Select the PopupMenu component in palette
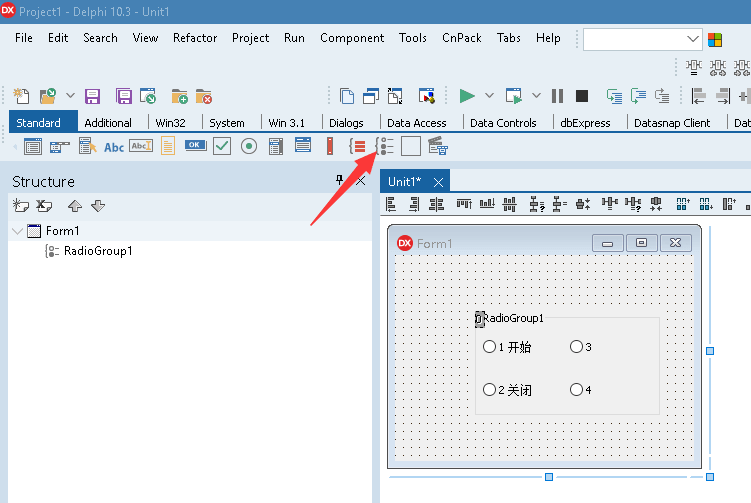751x503 pixels. point(87,146)
